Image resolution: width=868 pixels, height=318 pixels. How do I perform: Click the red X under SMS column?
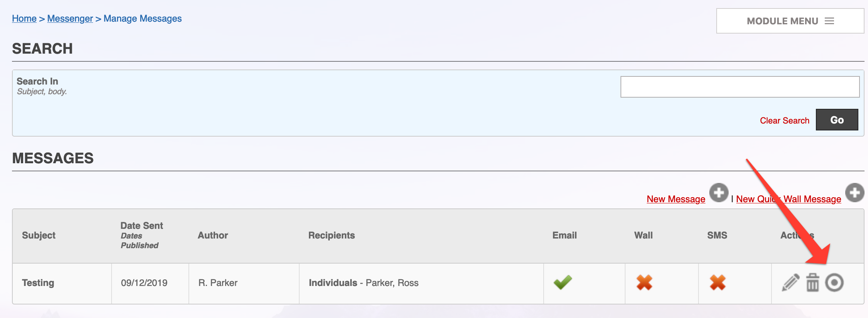[x=718, y=282]
